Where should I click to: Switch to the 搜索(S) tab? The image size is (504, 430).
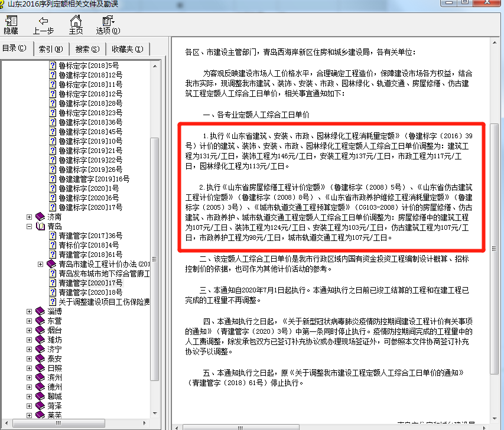click(x=87, y=49)
